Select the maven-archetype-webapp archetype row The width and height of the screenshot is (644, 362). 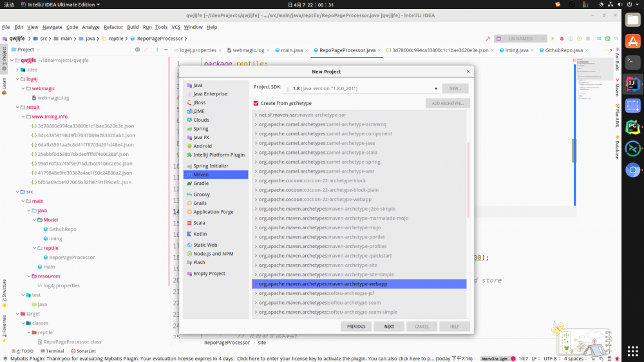359,284
